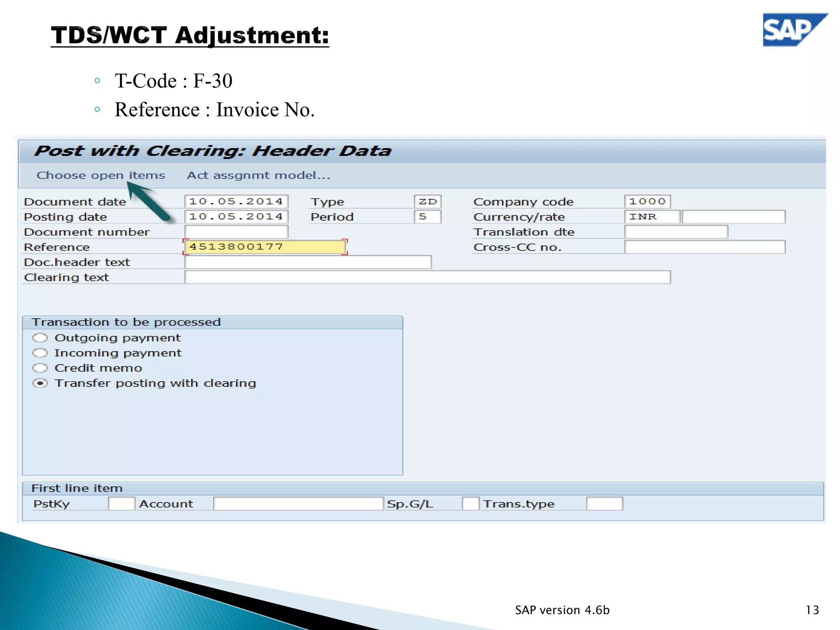Click the Account field in first line item

click(x=298, y=504)
